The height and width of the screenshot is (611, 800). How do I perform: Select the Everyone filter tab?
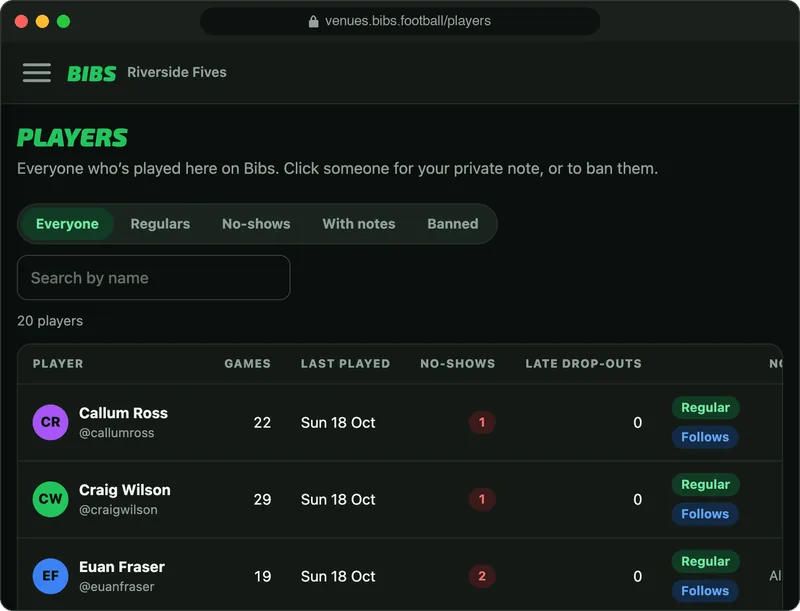(67, 224)
